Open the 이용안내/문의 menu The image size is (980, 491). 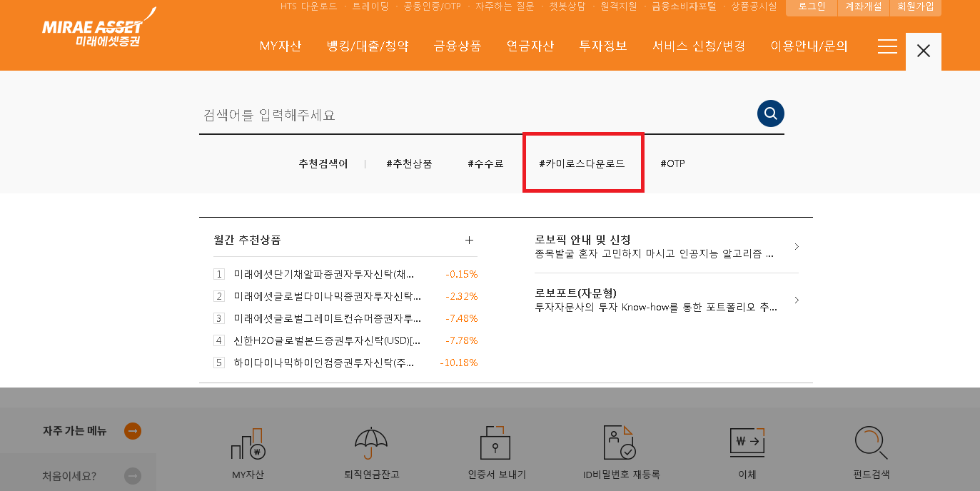(x=809, y=46)
